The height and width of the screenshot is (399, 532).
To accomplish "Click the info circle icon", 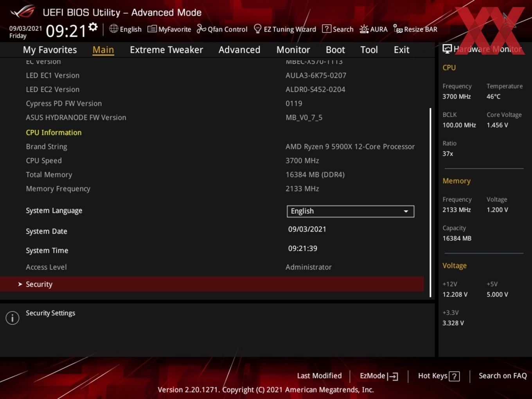I will 13,318.
